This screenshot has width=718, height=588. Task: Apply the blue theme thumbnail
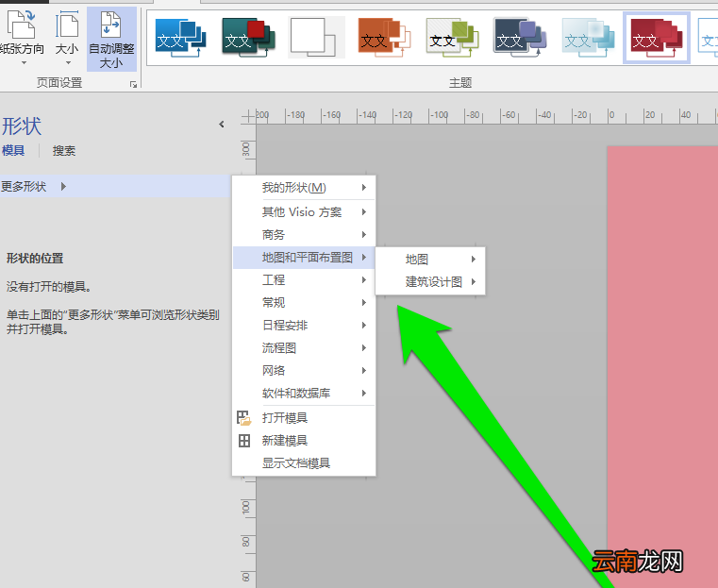(180, 38)
